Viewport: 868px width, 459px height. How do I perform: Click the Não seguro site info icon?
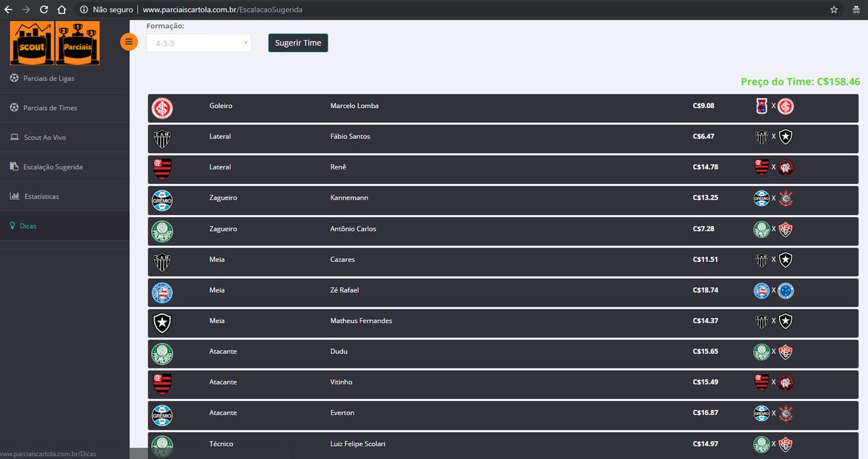click(85, 10)
